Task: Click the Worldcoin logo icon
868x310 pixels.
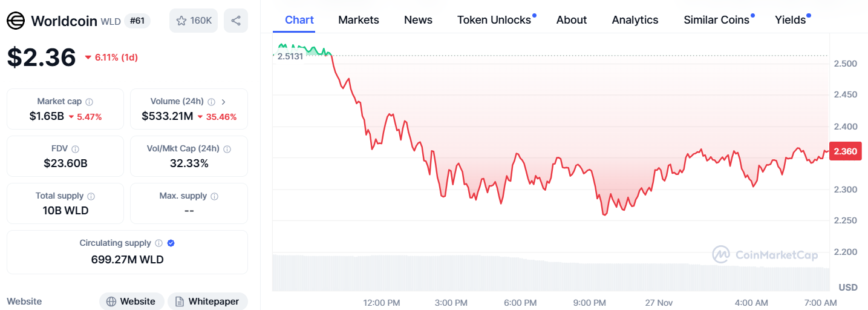Action: point(16,21)
